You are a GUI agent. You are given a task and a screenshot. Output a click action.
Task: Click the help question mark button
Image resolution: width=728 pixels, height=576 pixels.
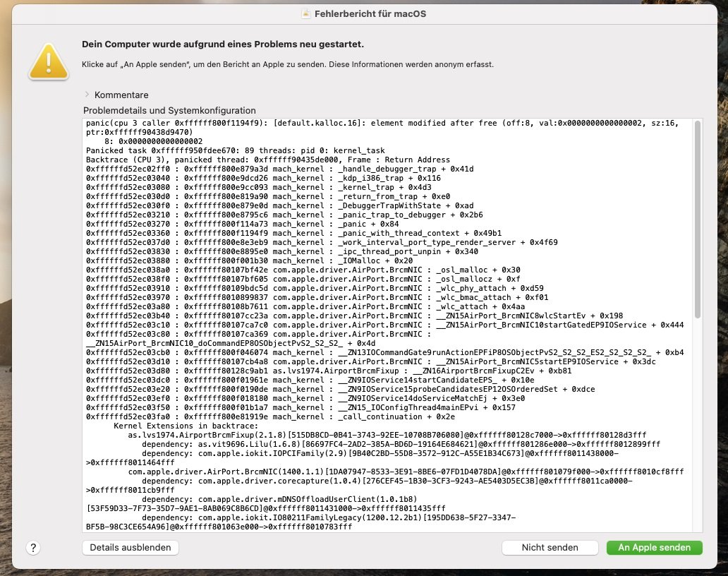point(33,548)
